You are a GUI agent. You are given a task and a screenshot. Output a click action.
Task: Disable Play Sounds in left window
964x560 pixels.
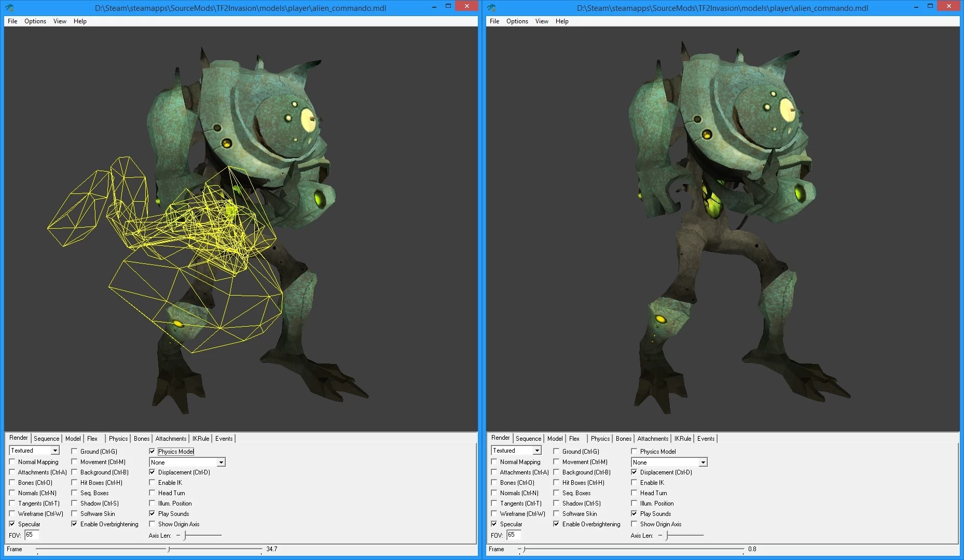152,514
